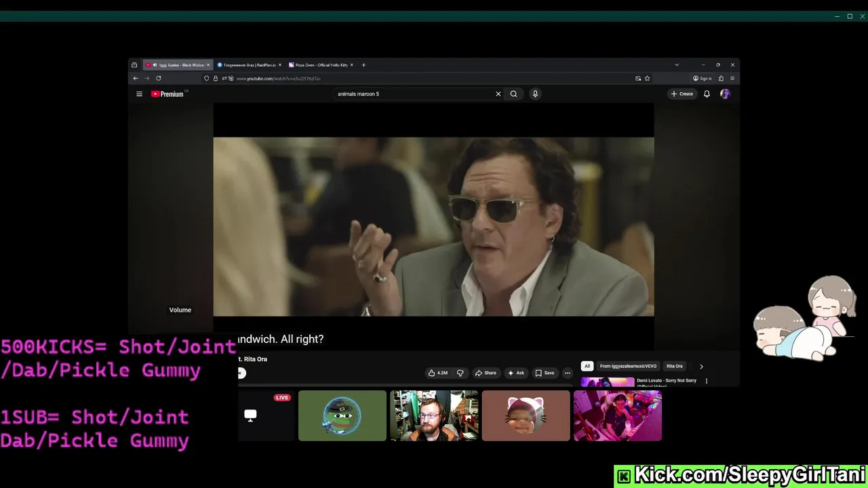
Task: Close the Iggy Azalea Black Widow tab
Action: 208,65
